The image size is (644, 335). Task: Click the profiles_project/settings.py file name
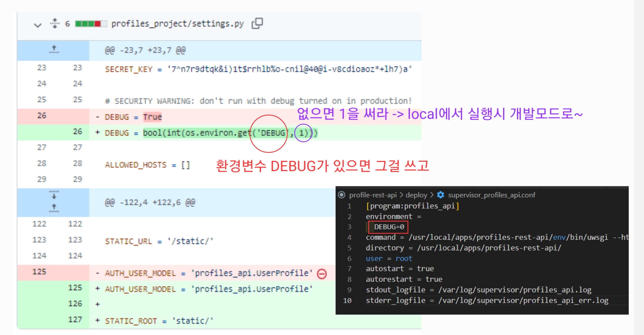tap(177, 24)
